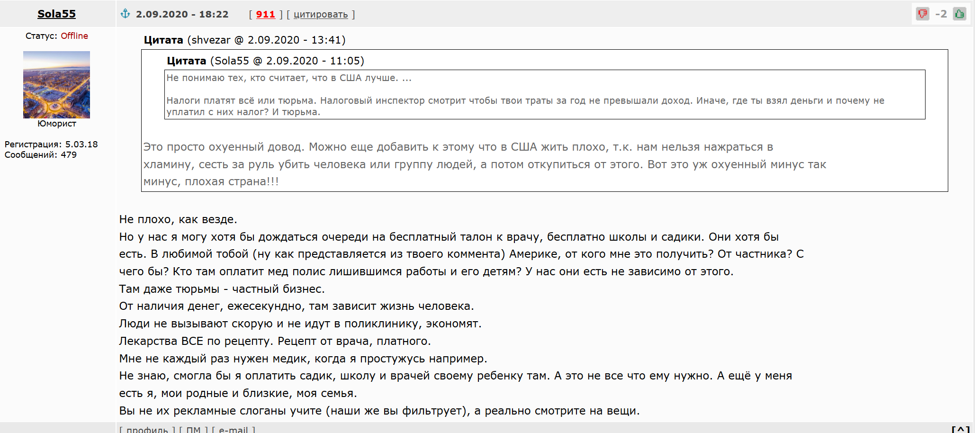The height and width of the screenshot is (433, 980).
Task: Click the line 'Не плохо, как везде.'
Action: (178, 219)
